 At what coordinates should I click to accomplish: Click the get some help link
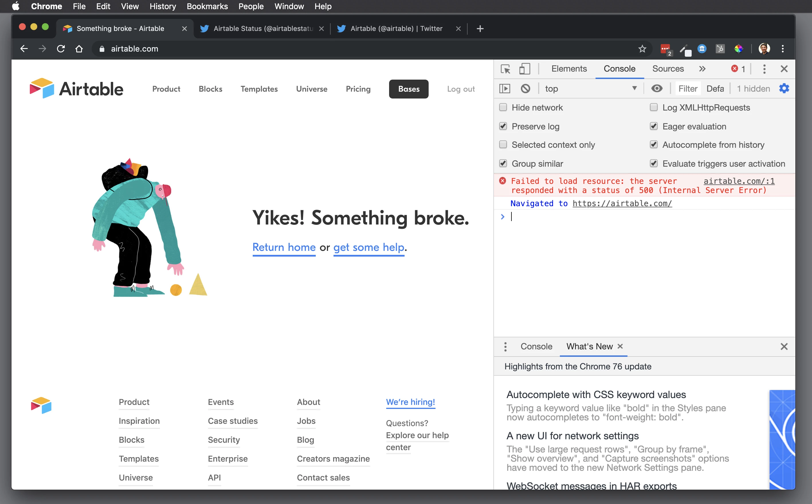coord(368,247)
